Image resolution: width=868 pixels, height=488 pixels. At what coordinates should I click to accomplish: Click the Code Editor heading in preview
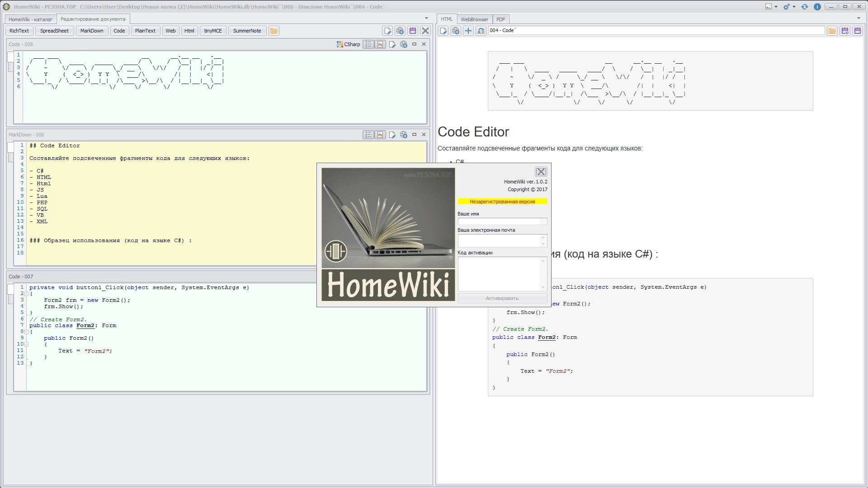(x=473, y=132)
